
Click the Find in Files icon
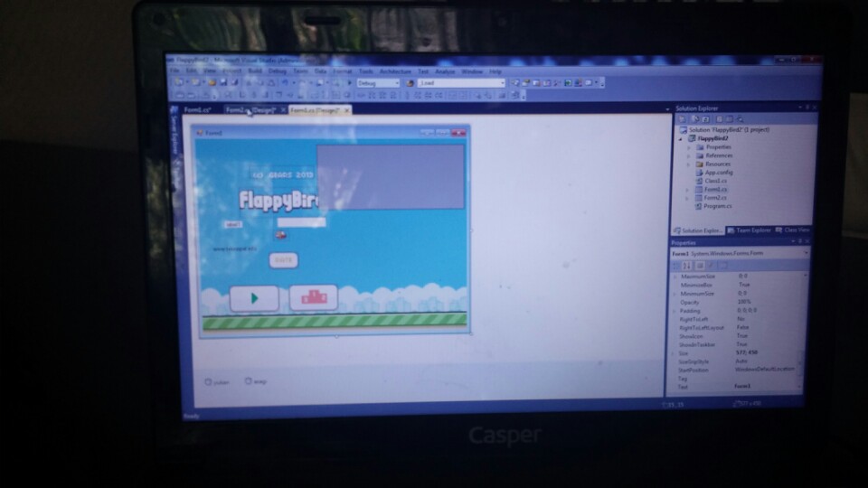(410, 83)
